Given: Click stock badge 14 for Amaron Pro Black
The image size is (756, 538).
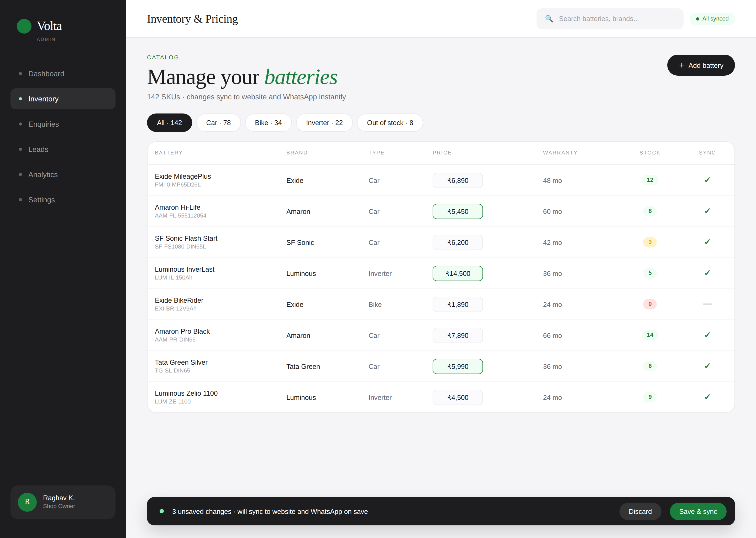Looking at the screenshot, I should (650, 335).
